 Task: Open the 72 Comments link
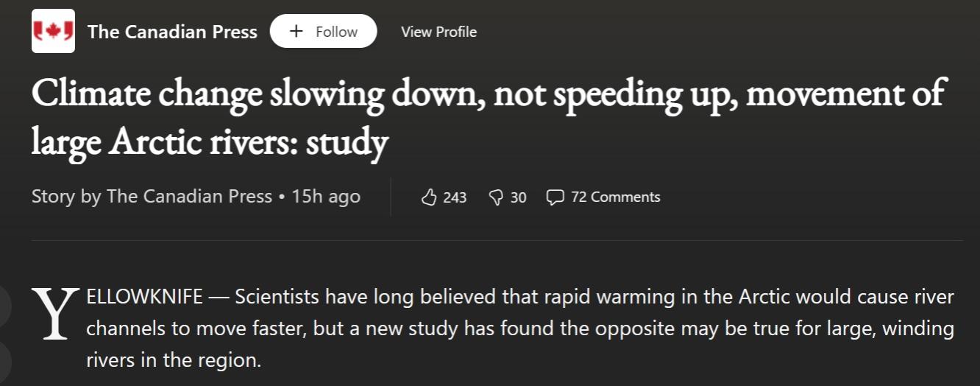[x=615, y=197]
